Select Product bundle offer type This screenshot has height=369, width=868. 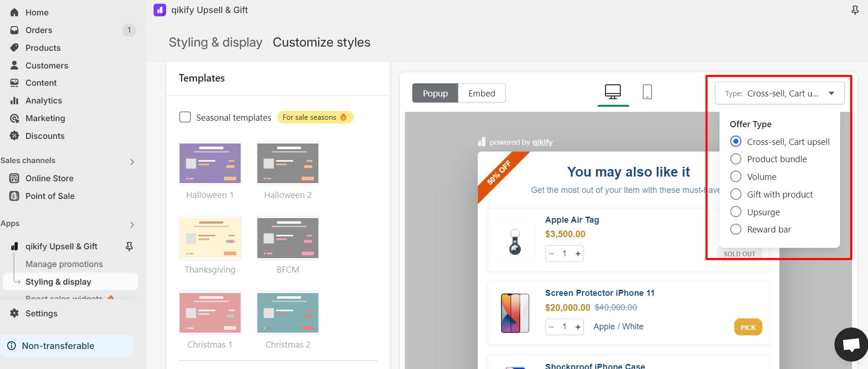click(x=735, y=159)
